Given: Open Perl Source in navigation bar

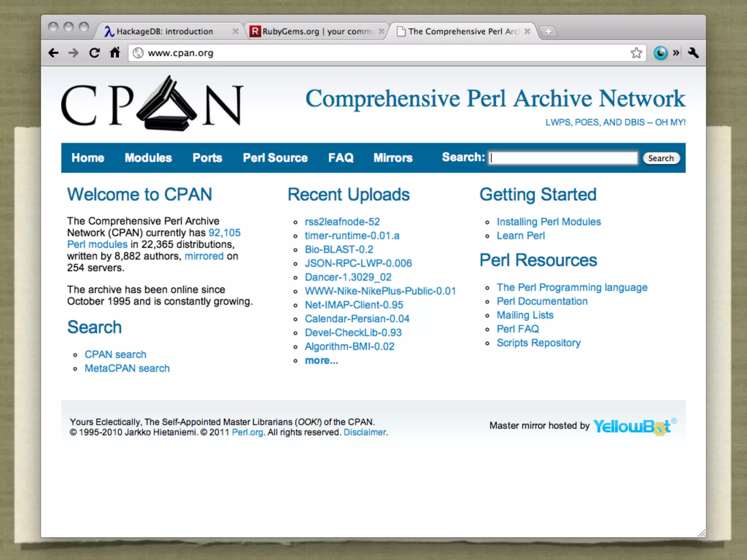Looking at the screenshot, I should [x=275, y=158].
